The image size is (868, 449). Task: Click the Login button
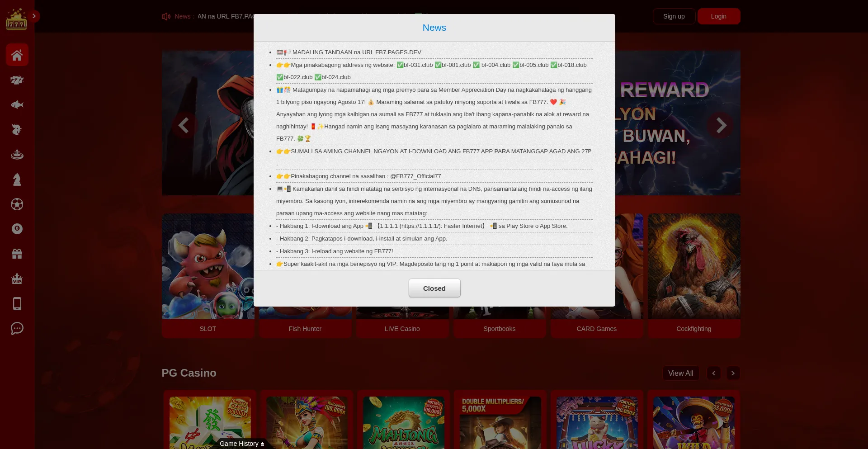click(719, 16)
